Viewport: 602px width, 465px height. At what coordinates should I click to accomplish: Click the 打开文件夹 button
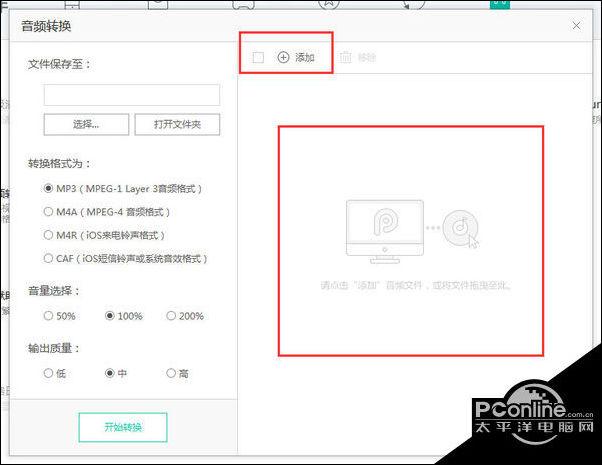177,124
